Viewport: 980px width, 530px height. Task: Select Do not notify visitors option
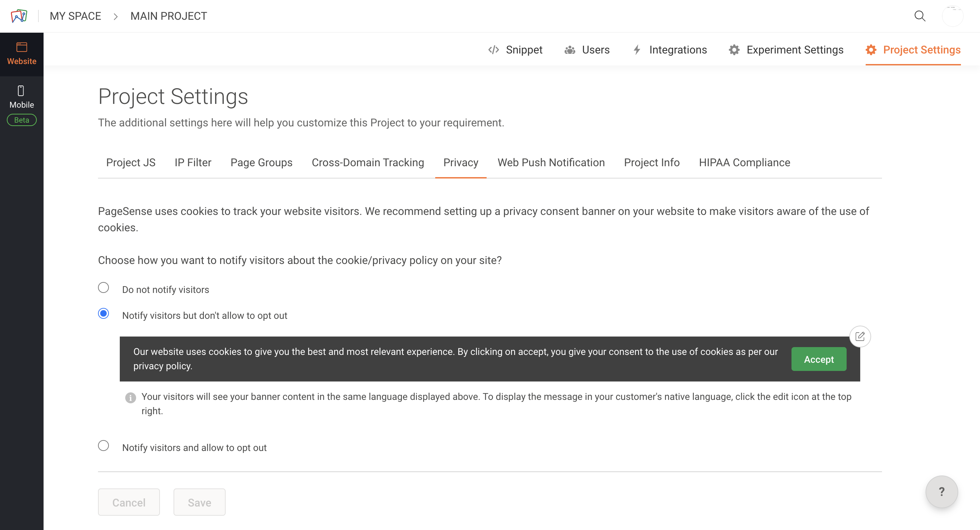pos(103,288)
